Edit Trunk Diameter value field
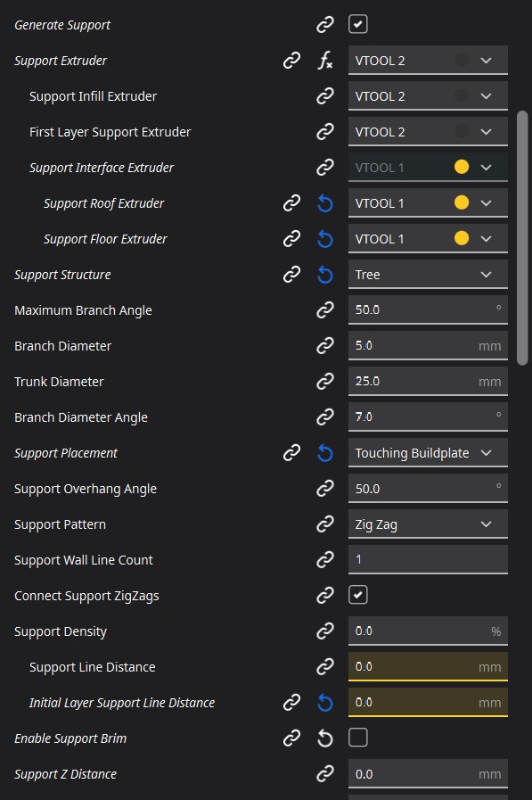 pos(428,381)
